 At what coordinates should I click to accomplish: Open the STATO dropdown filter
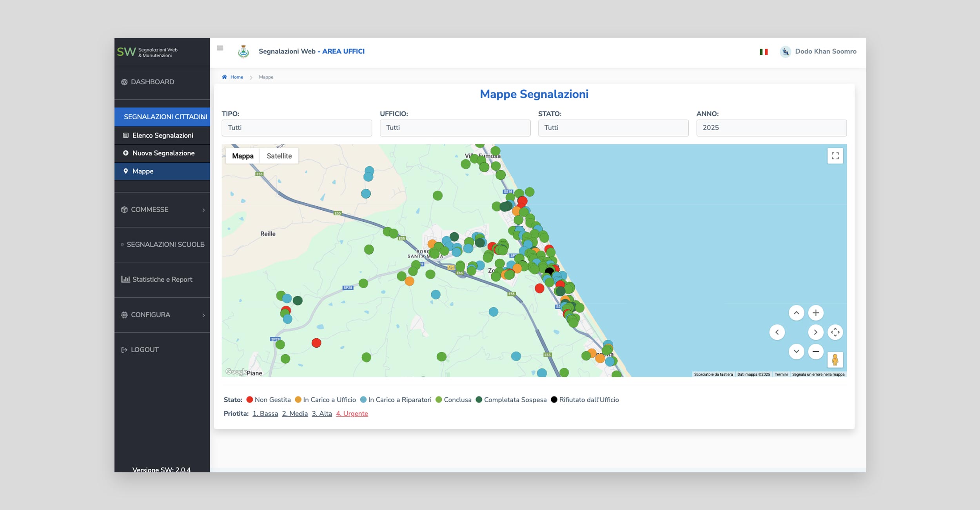point(613,128)
